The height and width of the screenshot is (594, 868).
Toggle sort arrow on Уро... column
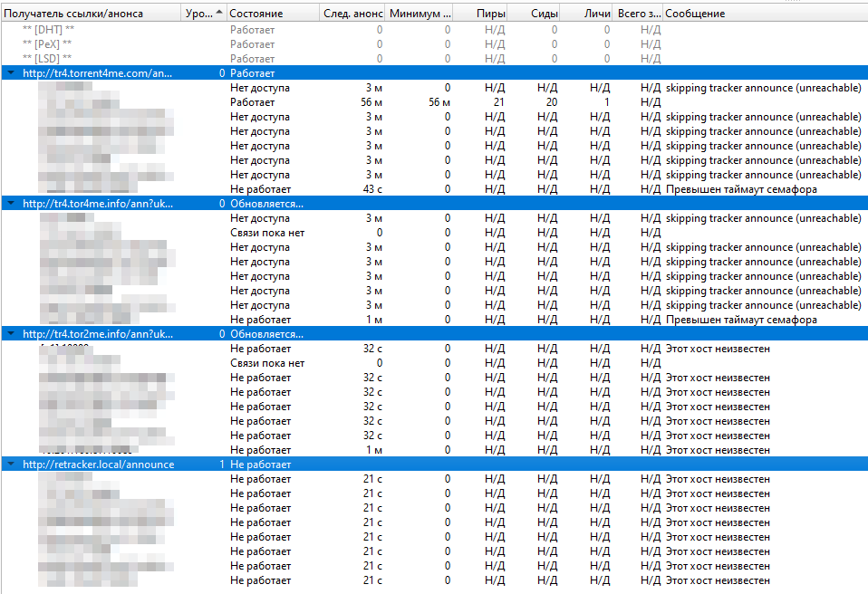pos(203,14)
